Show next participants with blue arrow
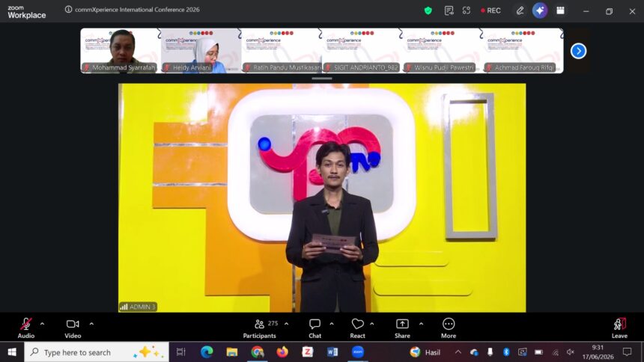The image size is (644, 362). (x=578, y=51)
